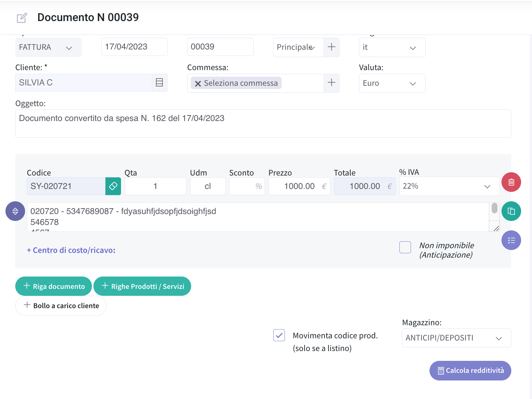Click the edit document pencil icon
The image size is (532, 399).
(22, 18)
